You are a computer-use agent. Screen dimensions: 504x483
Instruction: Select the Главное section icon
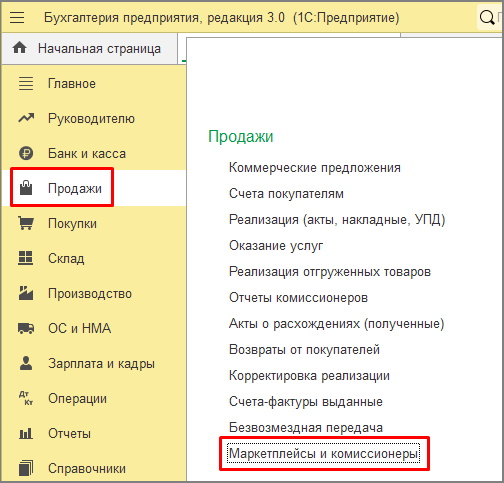[26, 83]
